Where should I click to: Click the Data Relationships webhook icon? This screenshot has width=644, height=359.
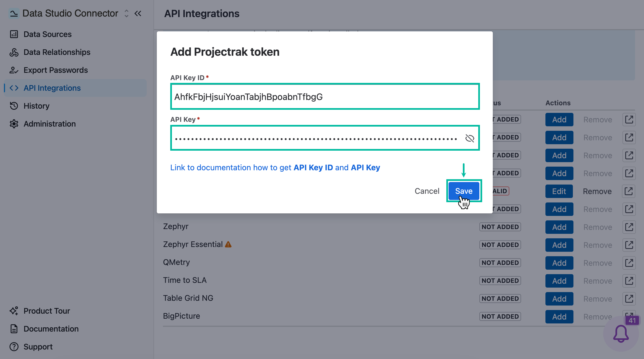point(14,52)
